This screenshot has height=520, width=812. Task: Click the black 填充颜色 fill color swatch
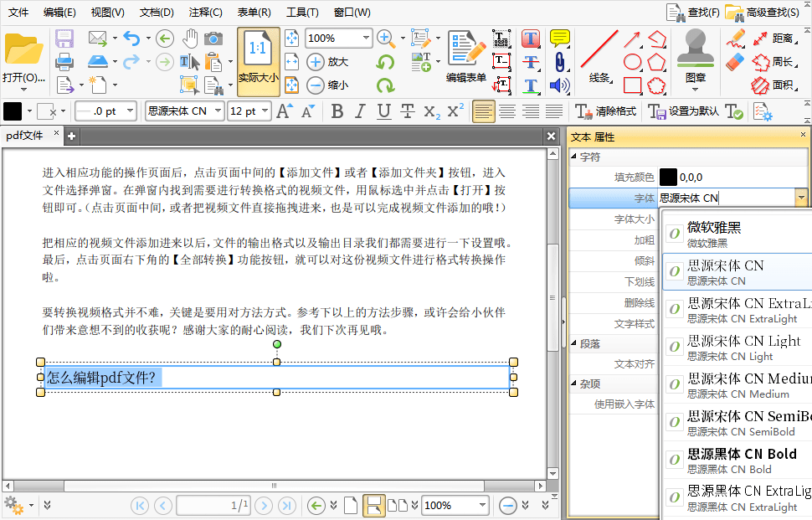tap(668, 176)
